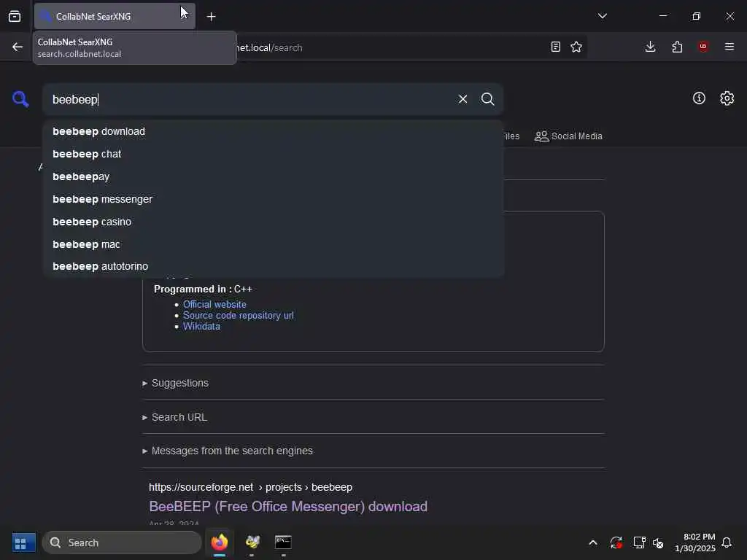Viewport: 747px width, 560px height.
Task: Open the notifications bell icon
Action: point(727,542)
